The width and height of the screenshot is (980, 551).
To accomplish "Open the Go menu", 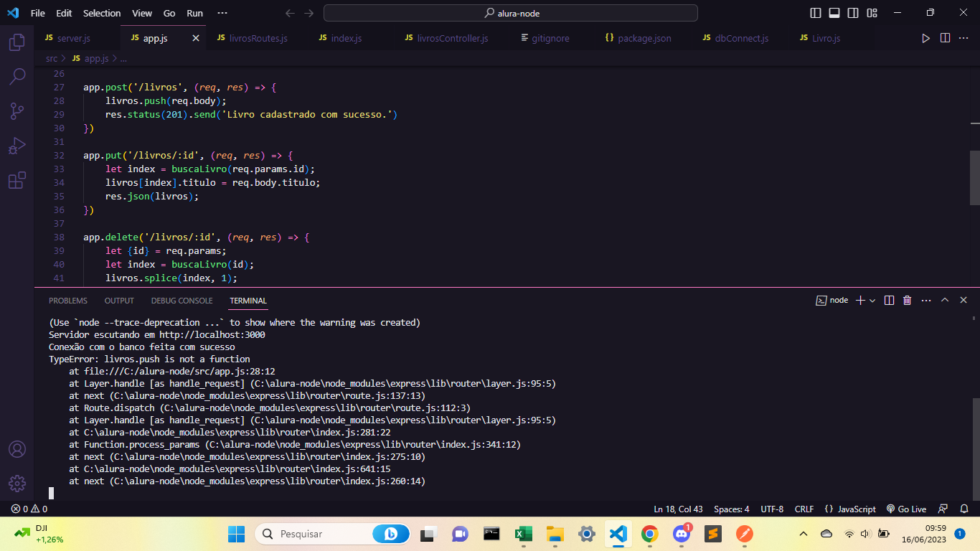I will (169, 13).
